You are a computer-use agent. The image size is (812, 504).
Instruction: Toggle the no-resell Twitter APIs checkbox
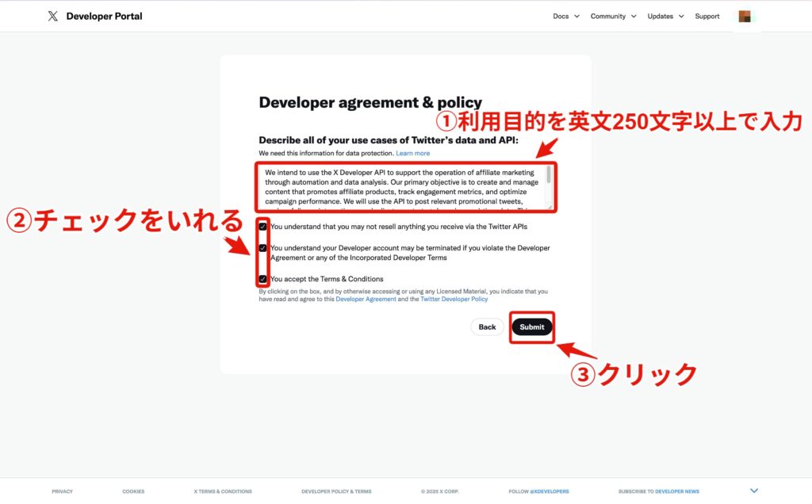262,227
